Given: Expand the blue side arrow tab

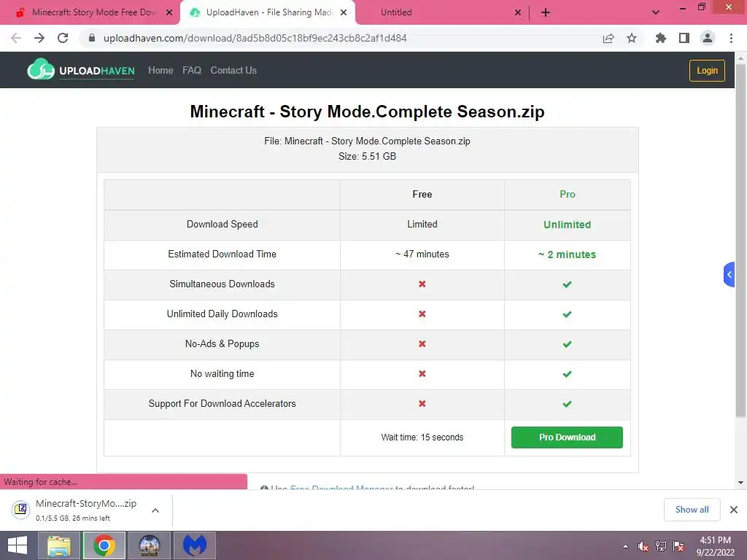Looking at the screenshot, I should point(729,274).
